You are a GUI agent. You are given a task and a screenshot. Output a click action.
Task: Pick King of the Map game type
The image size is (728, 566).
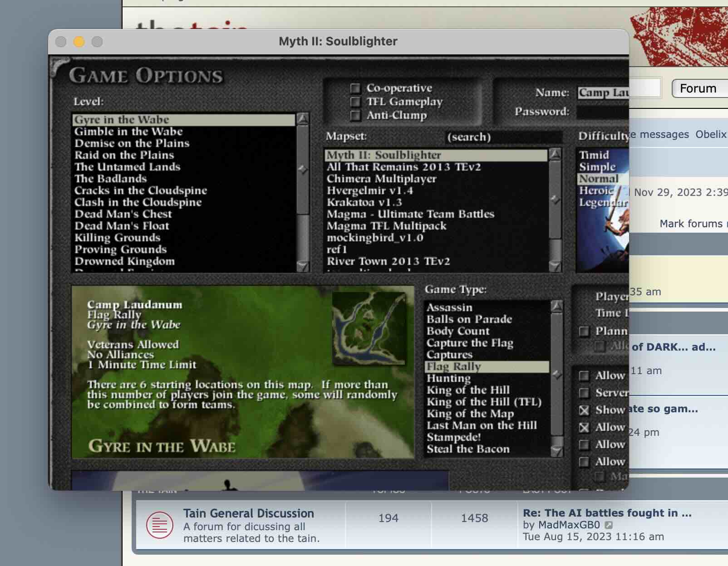tap(487, 414)
